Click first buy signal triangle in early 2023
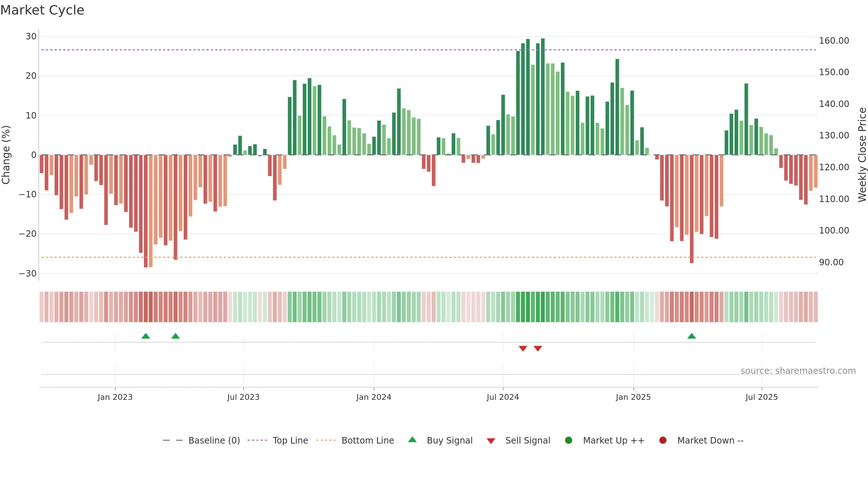 tap(146, 336)
